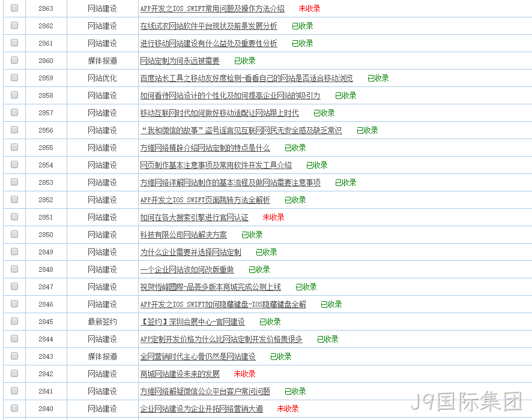Click the 已收录 status in row 2860
532x420 pixels.
click(x=244, y=61)
